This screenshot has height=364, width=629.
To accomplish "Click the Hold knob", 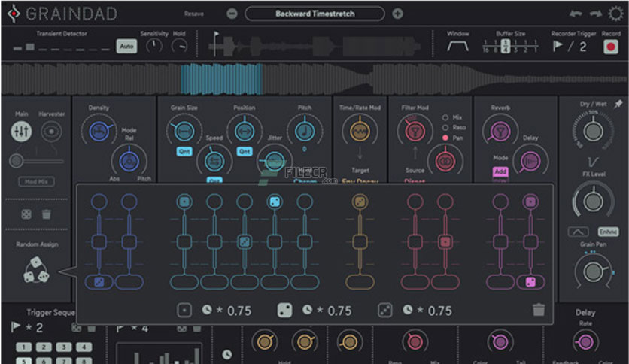I will 179,47.
